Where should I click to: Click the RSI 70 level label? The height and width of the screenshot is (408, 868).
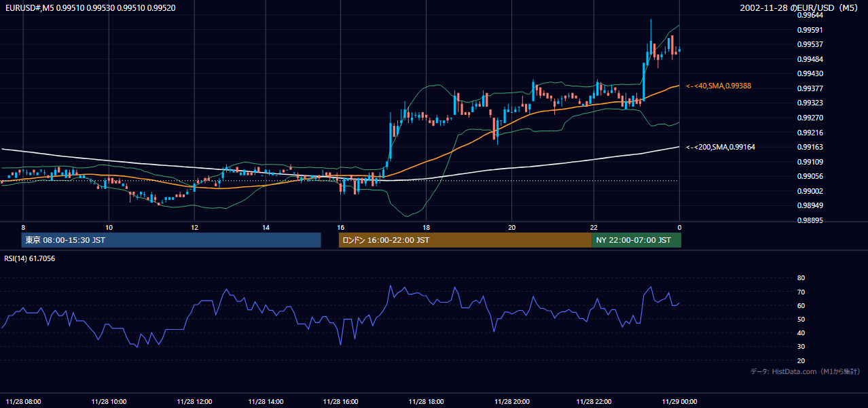pos(801,292)
